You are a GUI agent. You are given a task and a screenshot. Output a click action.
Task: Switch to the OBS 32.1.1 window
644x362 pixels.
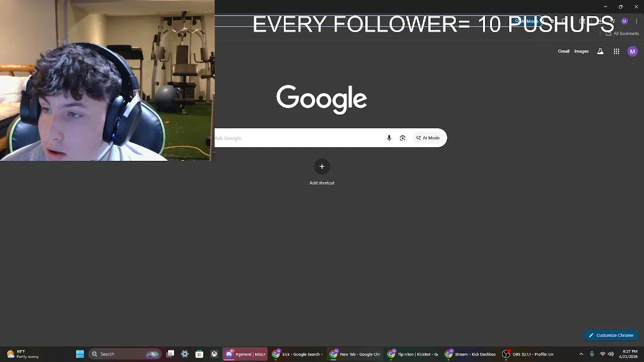pyautogui.click(x=528, y=354)
